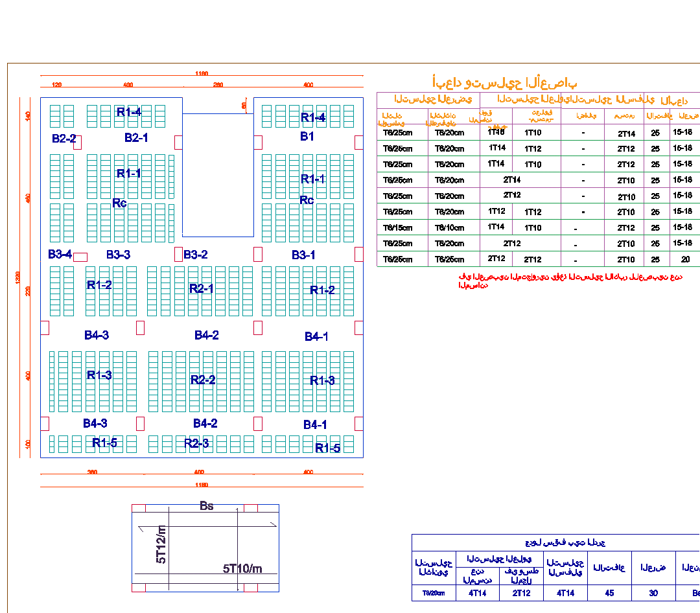This screenshot has height=613, width=700.
Task: Click the R2-1 rib label
Action: 201,289
